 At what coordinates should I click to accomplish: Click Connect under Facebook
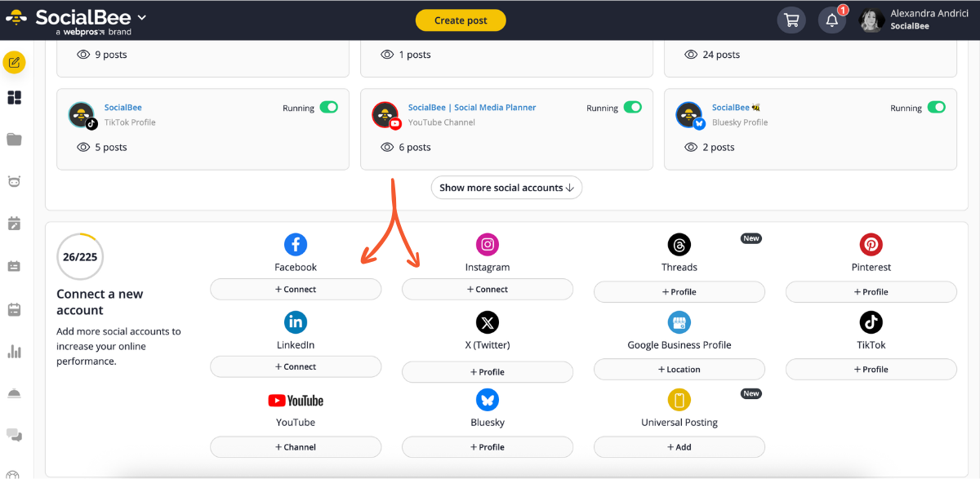(296, 289)
